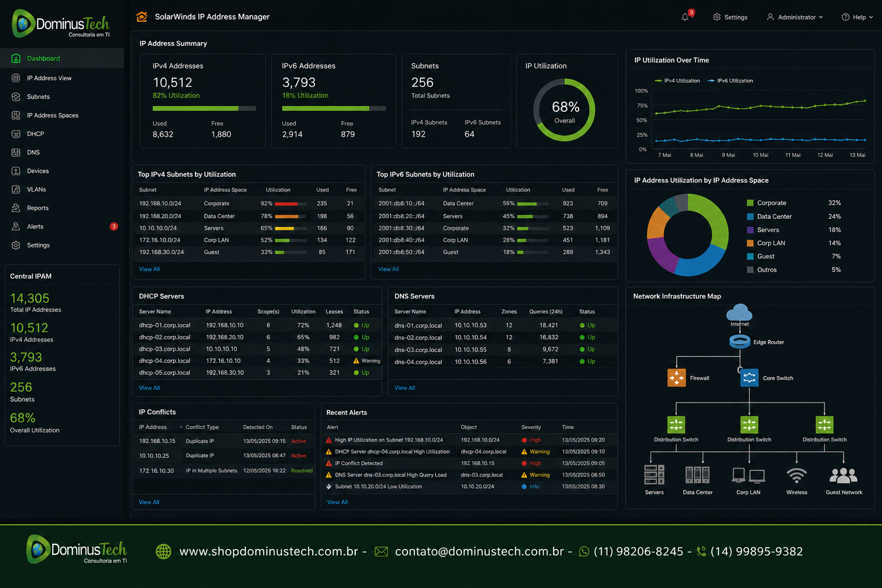882x588 pixels.
Task: Click the Corp LAN orange legend swatch
Action: pyautogui.click(x=750, y=243)
